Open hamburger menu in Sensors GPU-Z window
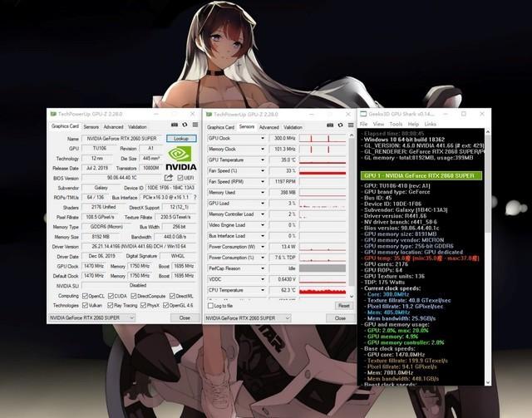 [x=351, y=125]
